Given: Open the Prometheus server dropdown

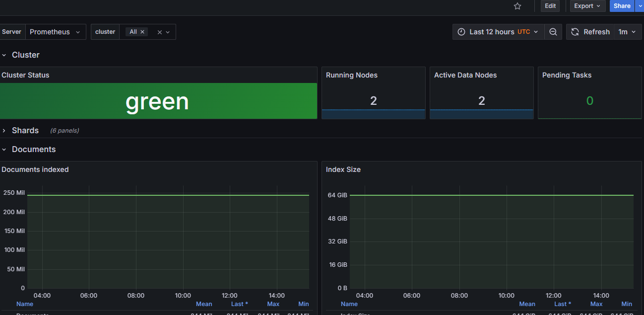Looking at the screenshot, I should click(55, 32).
